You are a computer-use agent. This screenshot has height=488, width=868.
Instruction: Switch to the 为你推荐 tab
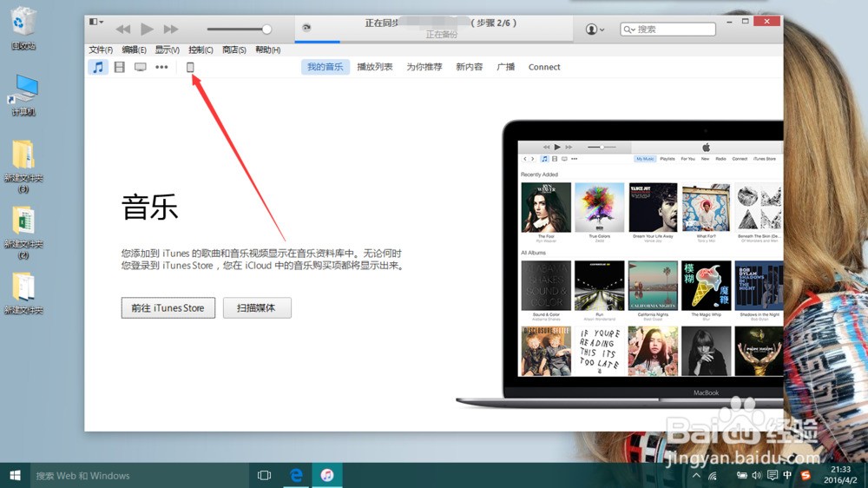point(424,67)
